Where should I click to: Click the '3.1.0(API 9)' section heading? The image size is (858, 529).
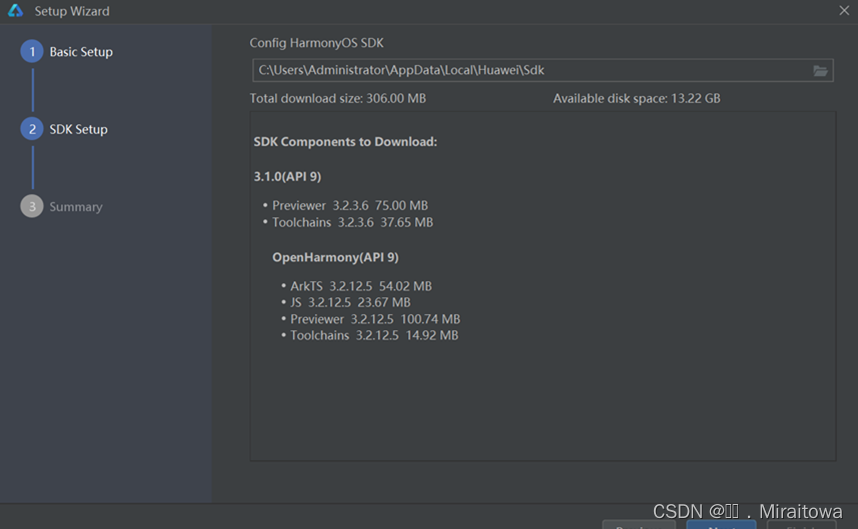pos(287,177)
